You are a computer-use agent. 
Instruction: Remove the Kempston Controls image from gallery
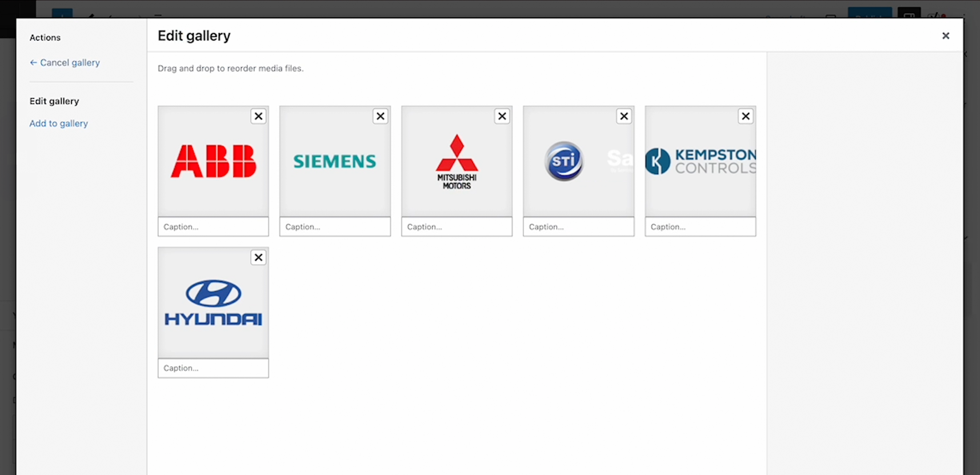pyautogui.click(x=746, y=116)
